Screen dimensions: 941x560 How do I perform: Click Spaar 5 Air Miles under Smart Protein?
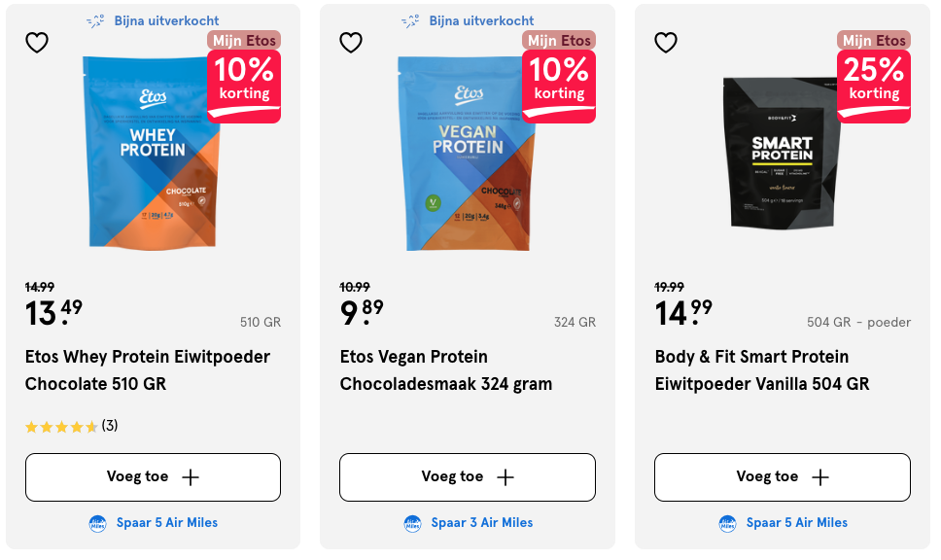(x=797, y=523)
